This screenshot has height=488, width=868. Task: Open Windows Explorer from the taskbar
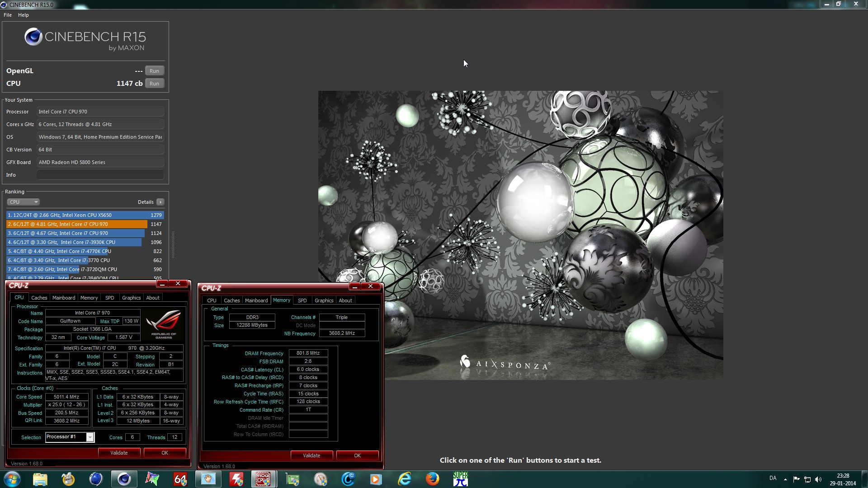[40, 479]
